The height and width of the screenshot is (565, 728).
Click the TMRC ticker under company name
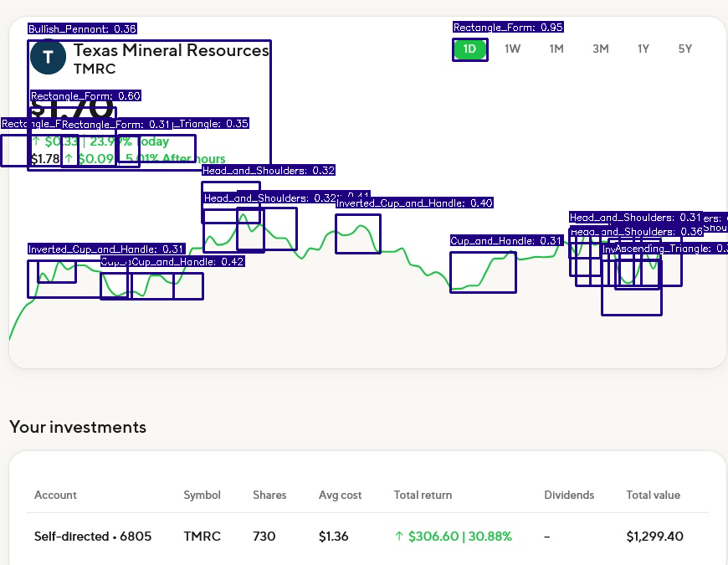[95, 69]
